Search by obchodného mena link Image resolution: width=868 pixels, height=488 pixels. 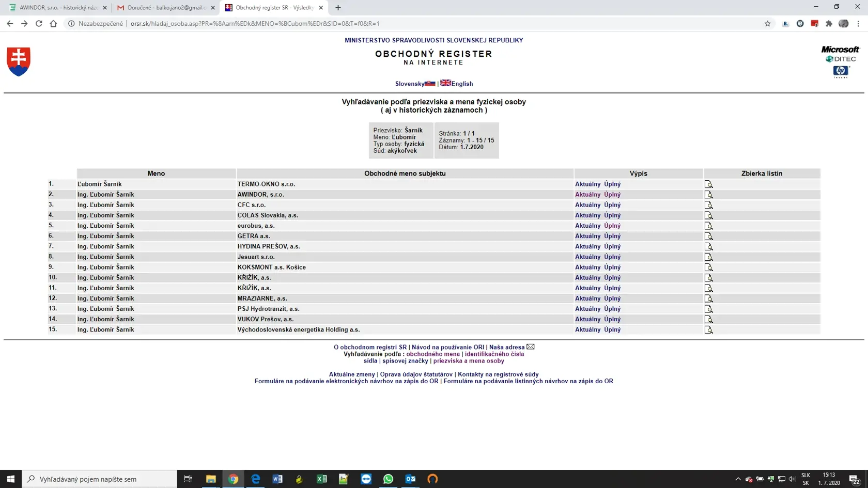click(433, 354)
